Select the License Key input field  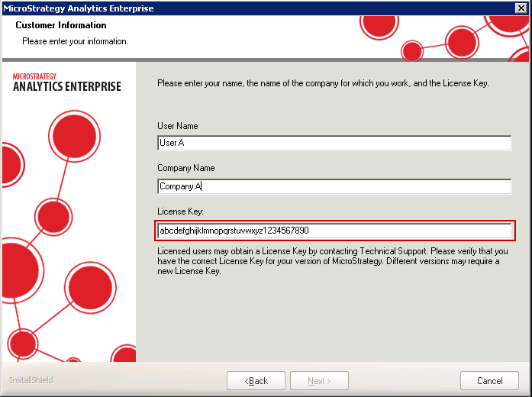tap(334, 231)
